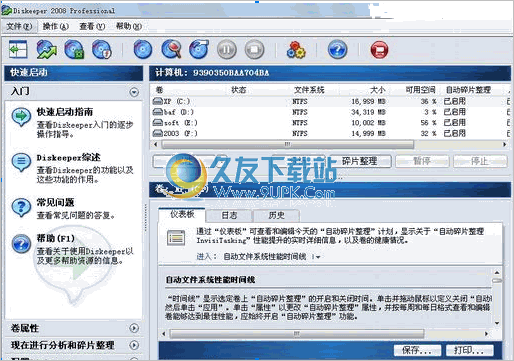The height and width of the screenshot is (361, 514).
Task: Click the dashboard horizontal scrollbar thumb
Action: (297, 333)
